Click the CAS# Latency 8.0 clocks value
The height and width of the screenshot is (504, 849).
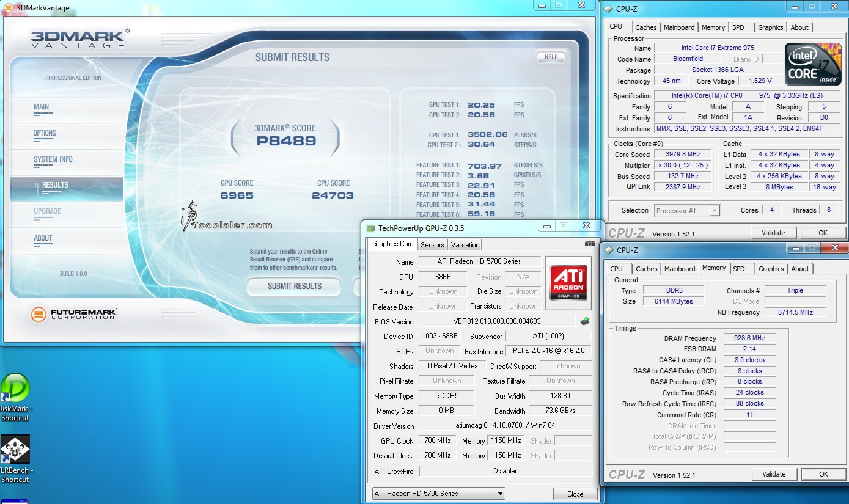[749, 360]
